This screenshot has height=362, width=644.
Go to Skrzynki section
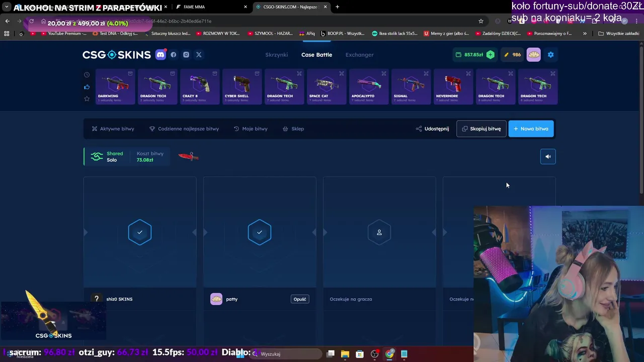coord(277,55)
